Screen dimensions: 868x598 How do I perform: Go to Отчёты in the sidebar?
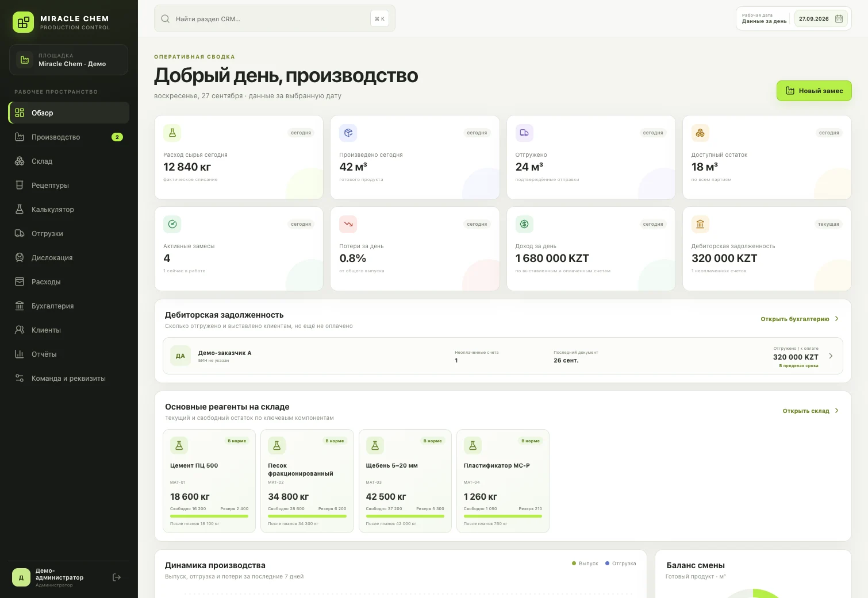(69, 354)
